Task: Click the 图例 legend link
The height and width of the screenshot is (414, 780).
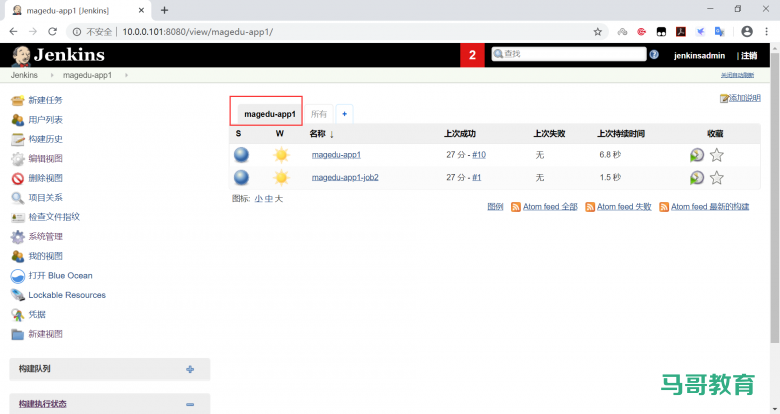Action: 495,207
